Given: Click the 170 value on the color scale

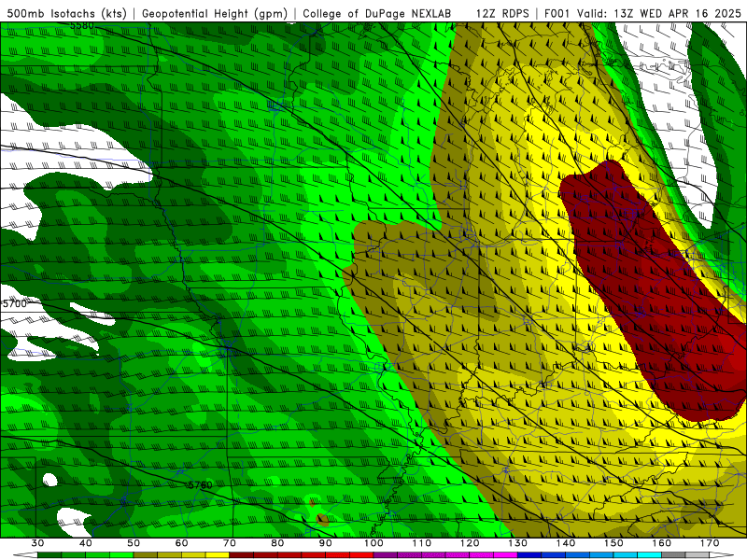Looking at the screenshot, I should click(710, 543).
